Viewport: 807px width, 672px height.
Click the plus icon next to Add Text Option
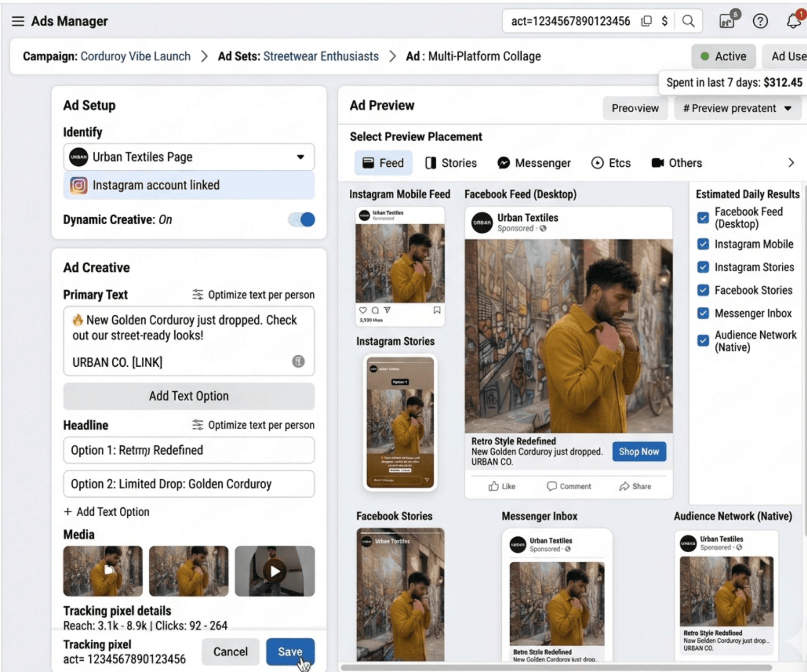[68, 512]
